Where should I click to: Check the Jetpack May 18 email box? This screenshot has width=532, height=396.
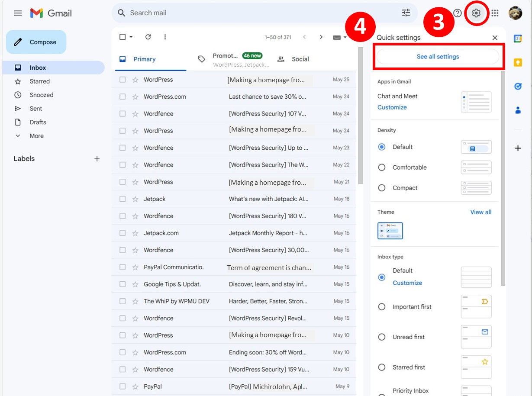(123, 199)
